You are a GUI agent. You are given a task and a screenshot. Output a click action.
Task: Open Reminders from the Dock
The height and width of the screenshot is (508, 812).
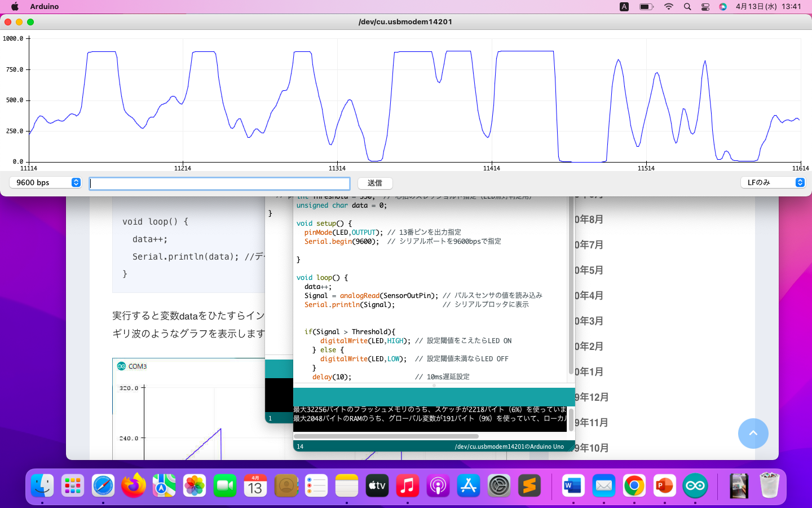316,485
